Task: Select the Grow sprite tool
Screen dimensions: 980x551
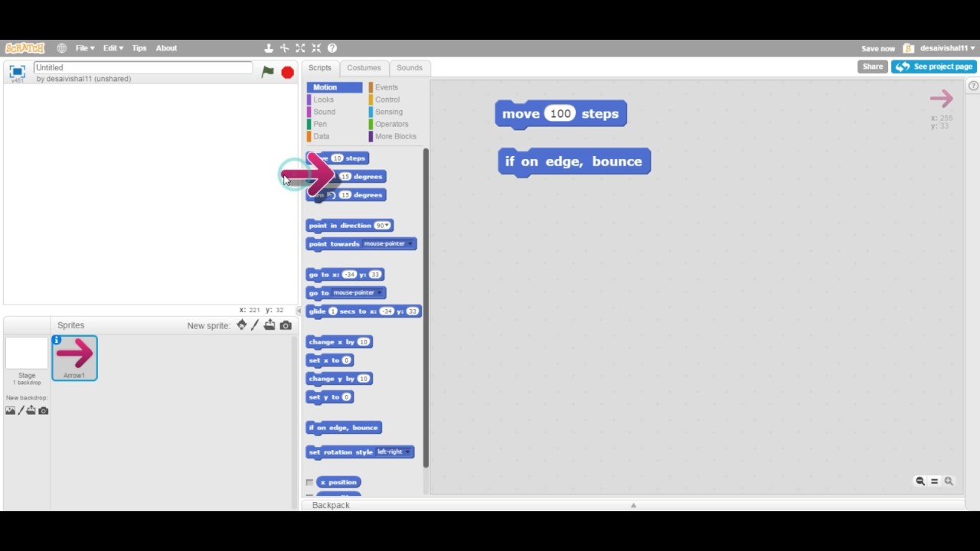Action: [300, 48]
